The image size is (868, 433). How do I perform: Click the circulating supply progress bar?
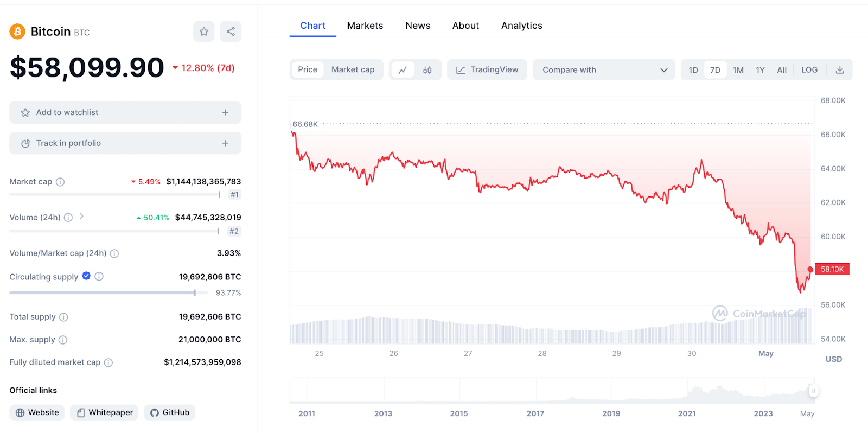coord(108,293)
